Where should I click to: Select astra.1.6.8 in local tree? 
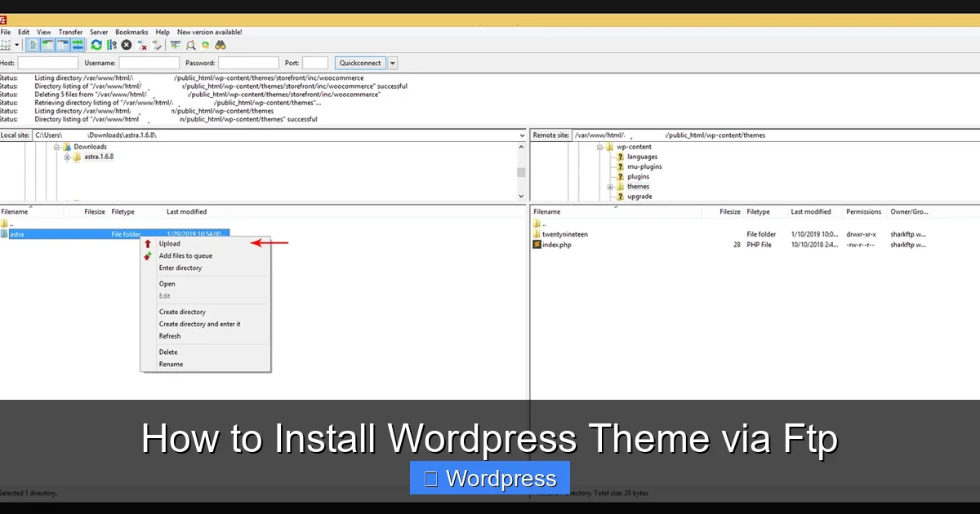pos(99,157)
